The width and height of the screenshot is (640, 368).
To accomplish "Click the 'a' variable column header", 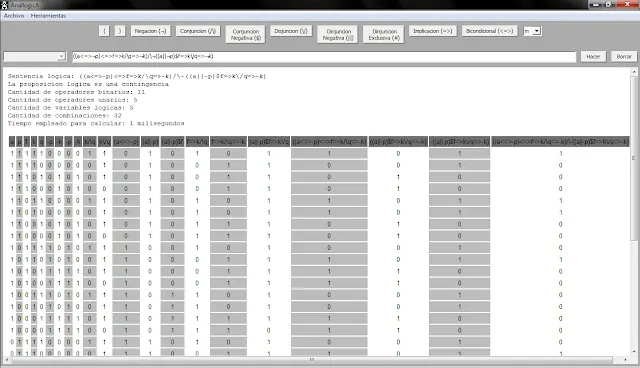I will (12, 142).
